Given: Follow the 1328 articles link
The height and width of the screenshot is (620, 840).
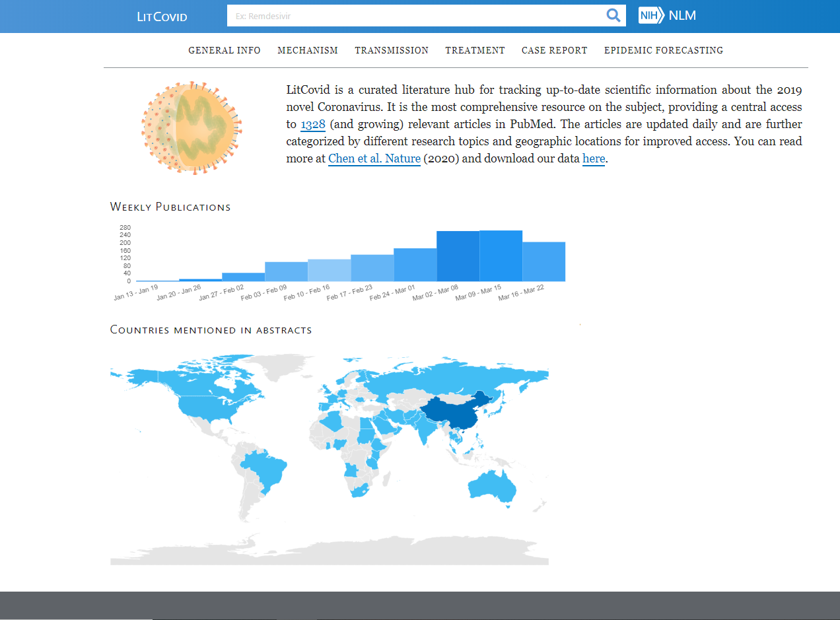Looking at the screenshot, I should 313,124.
